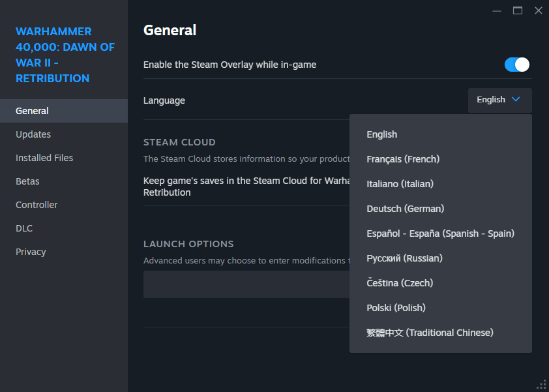Pick Čeština (Czech) from the dropdown
The width and height of the screenshot is (549, 392).
click(x=400, y=283)
